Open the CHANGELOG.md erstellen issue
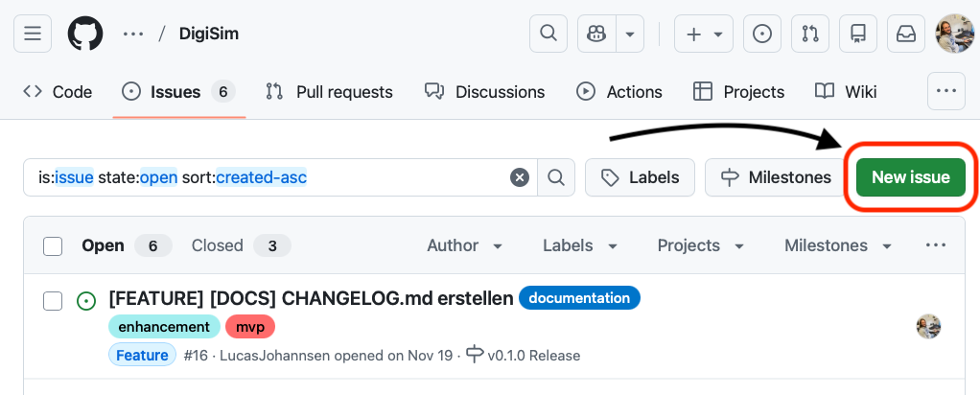Screen dimensions: 980x395 311,298
